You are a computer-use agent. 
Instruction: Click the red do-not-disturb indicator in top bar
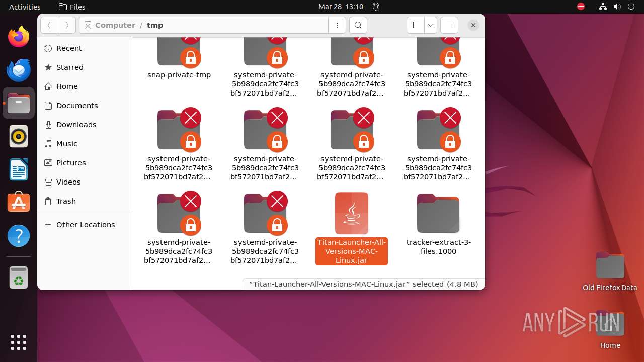pyautogui.click(x=581, y=7)
